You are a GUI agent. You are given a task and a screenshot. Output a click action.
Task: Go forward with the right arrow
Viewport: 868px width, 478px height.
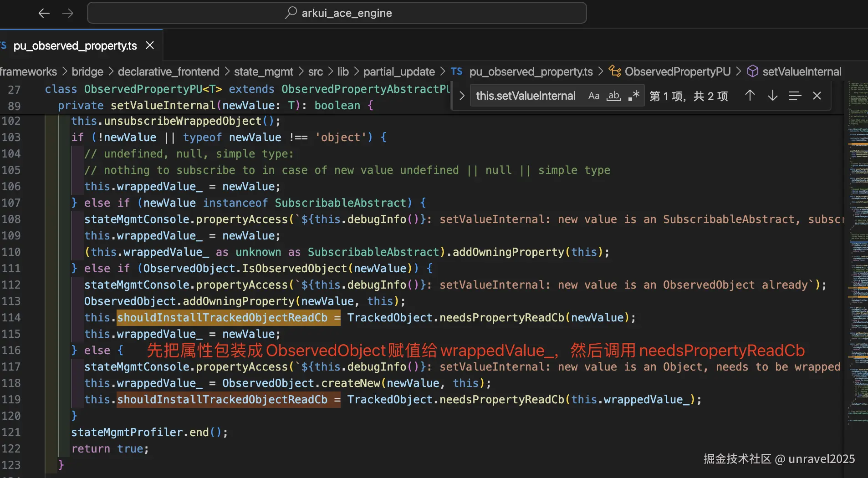click(67, 13)
